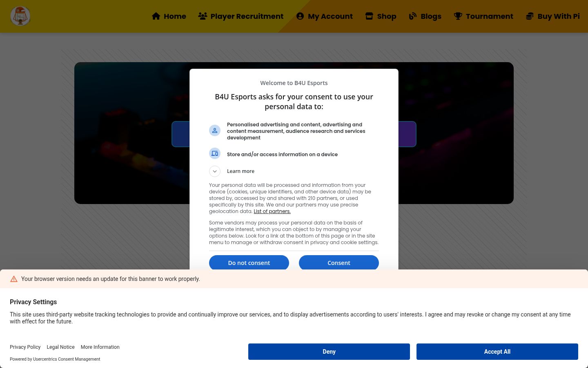Click the house icon beside Home

[x=156, y=16]
